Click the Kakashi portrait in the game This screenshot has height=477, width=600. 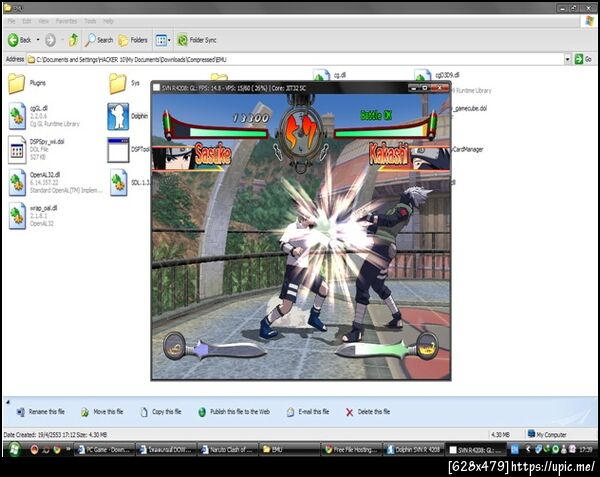click(431, 159)
